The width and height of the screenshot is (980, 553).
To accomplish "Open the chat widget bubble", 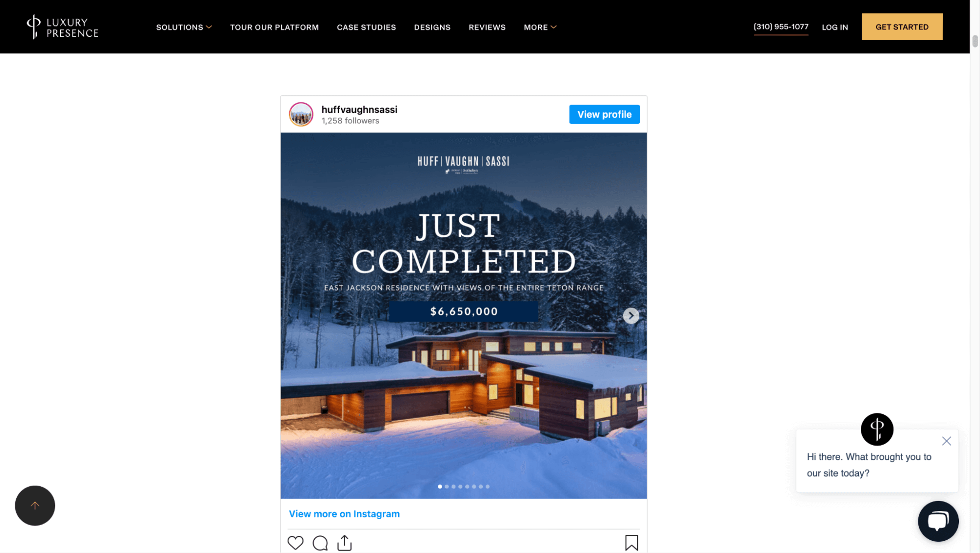I will pos(938,521).
